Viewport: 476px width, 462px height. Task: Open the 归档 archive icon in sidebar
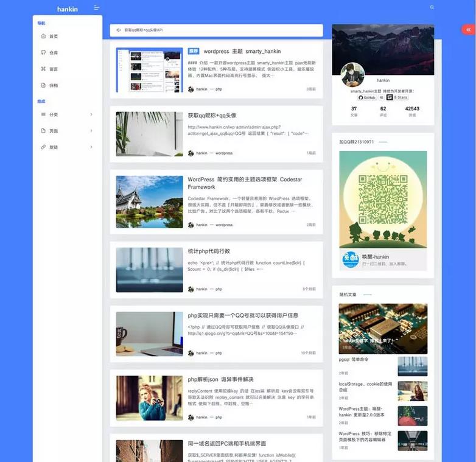point(43,85)
